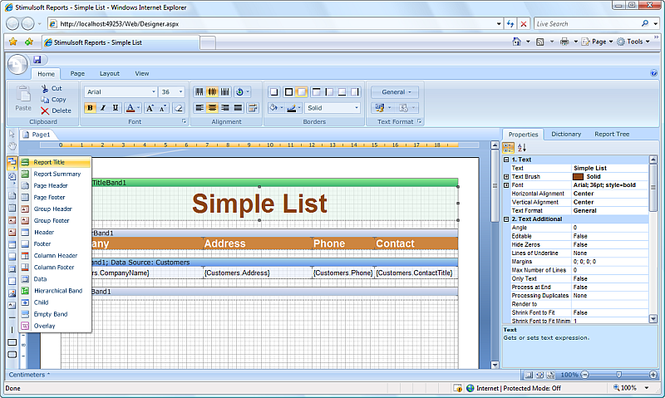Click the top border icon

(316, 92)
